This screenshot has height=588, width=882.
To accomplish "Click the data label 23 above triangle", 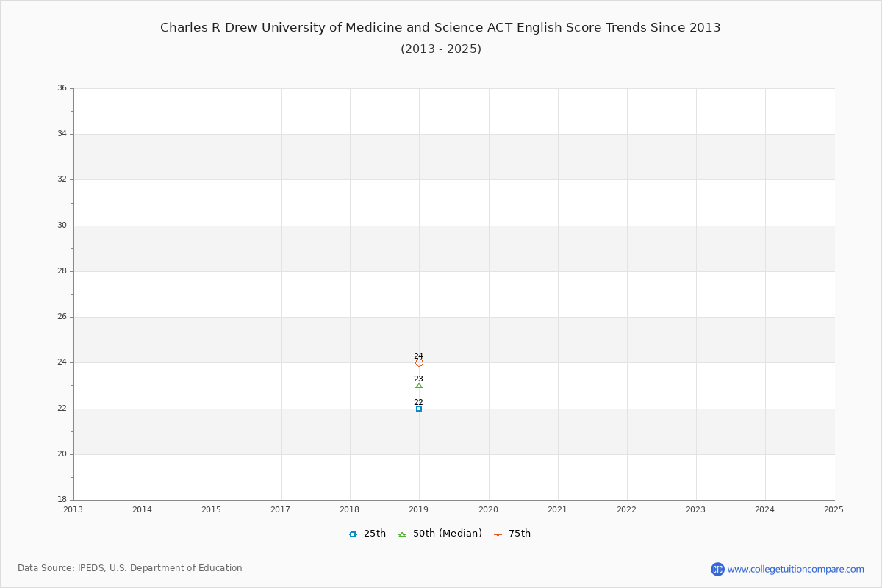I will [418, 379].
